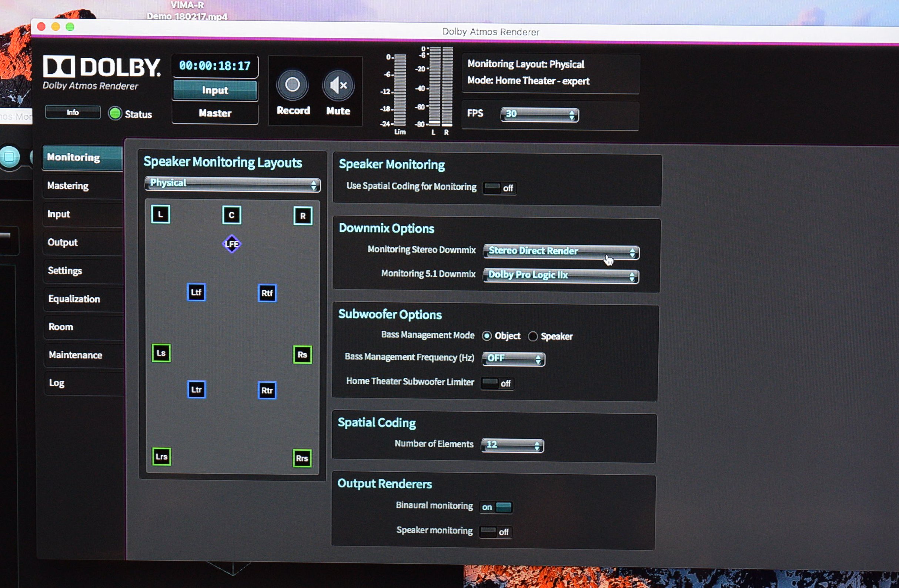Screen dimensions: 899x588
Task: Click the VIMA-R Demo mp4 desktop file
Action: 187,11
